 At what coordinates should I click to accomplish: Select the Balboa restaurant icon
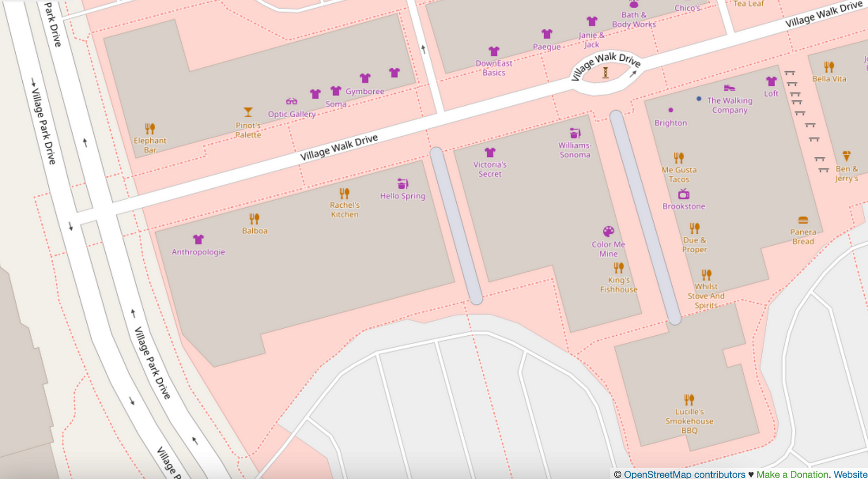coord(254,219)
